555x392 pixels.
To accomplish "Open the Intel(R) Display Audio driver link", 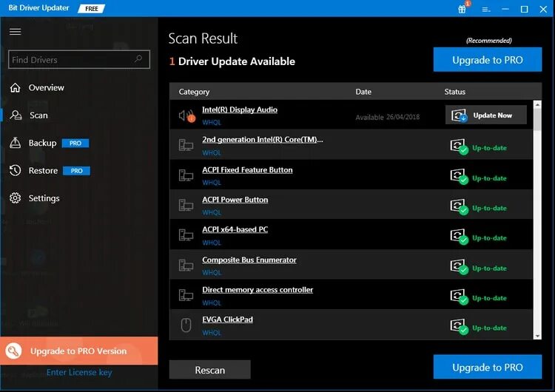I will tap(240, 109).
